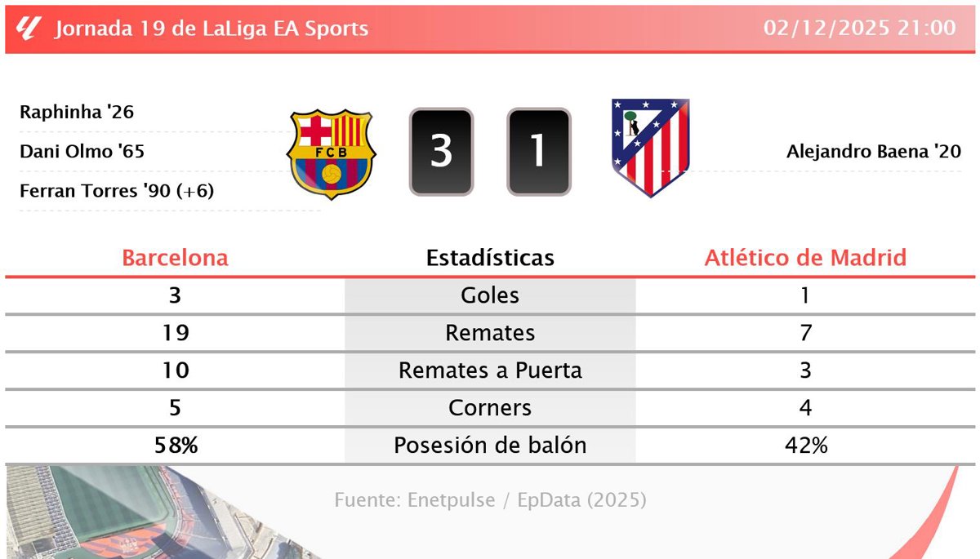Click the Atlético de Madrid column header

click(x=805, y=258)
